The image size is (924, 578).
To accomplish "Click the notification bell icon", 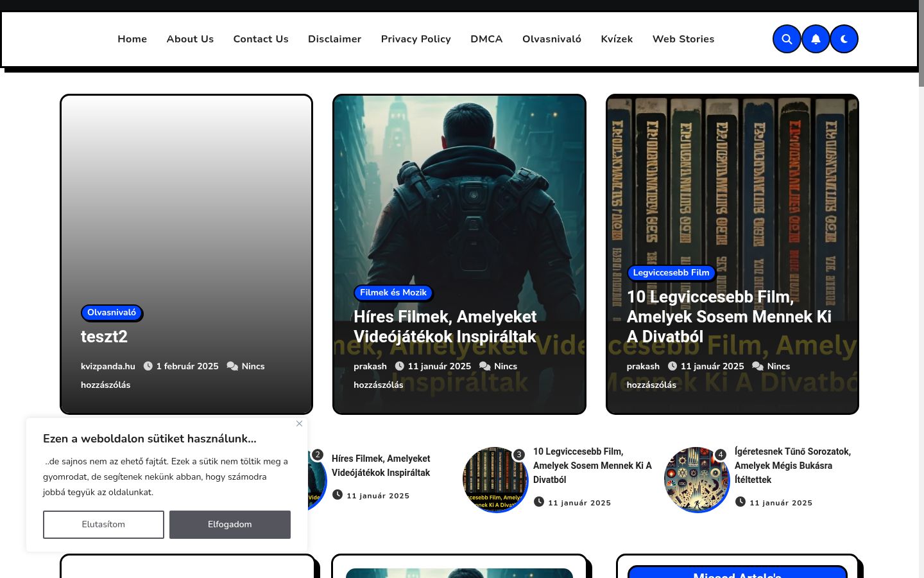I will pyautogui.click(x=816, y=39).
